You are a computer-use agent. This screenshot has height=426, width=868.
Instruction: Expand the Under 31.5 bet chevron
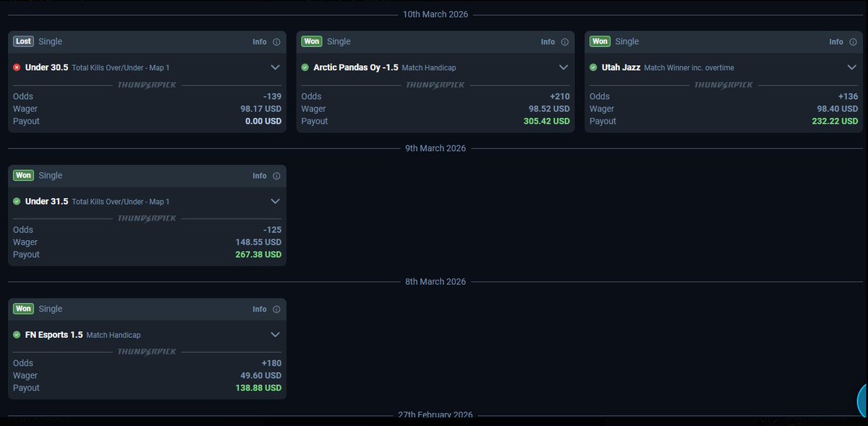275,201
